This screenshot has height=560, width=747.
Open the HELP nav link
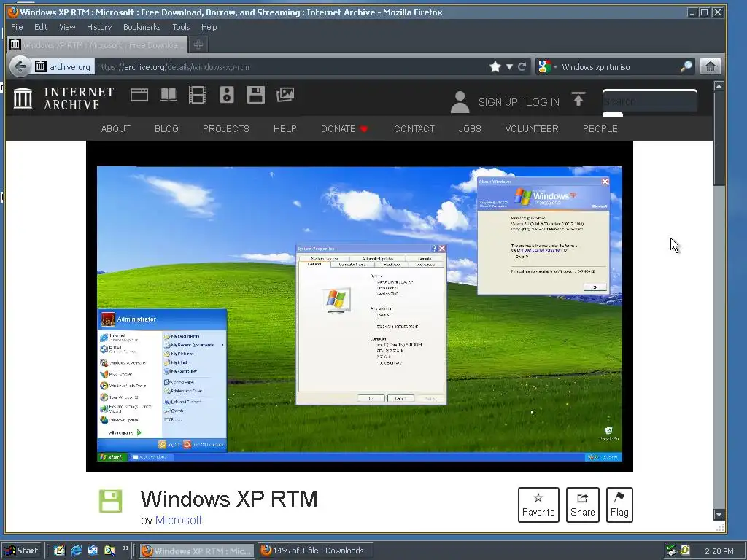pyautogui.click(x=285, y=129)
